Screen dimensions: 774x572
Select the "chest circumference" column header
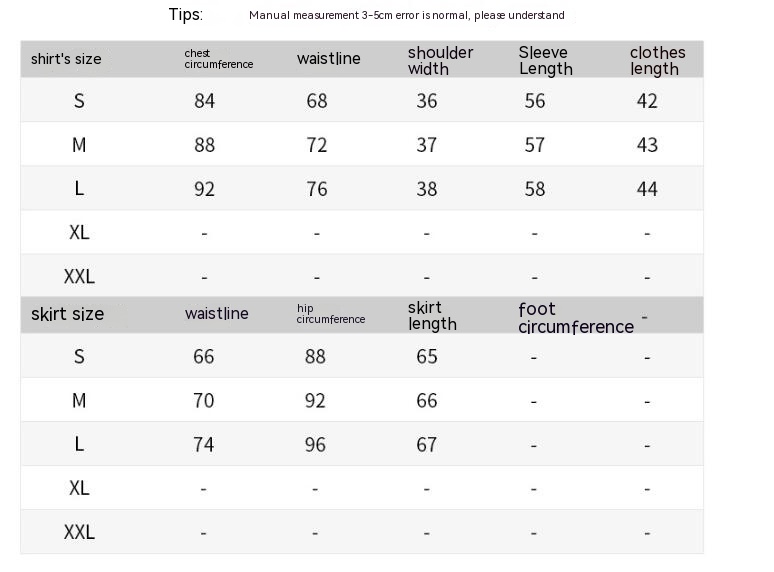pos(218,59)
